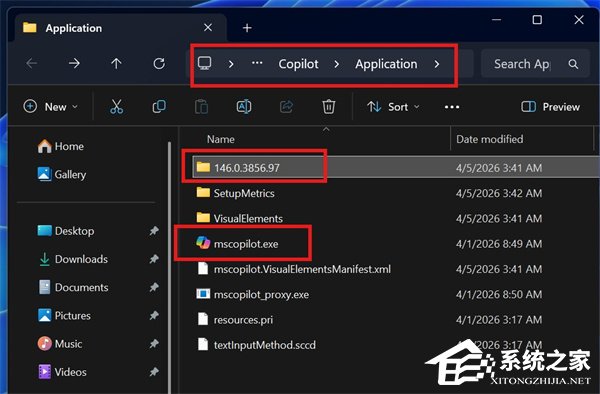Open Gallery in the navigation pane

62,174
